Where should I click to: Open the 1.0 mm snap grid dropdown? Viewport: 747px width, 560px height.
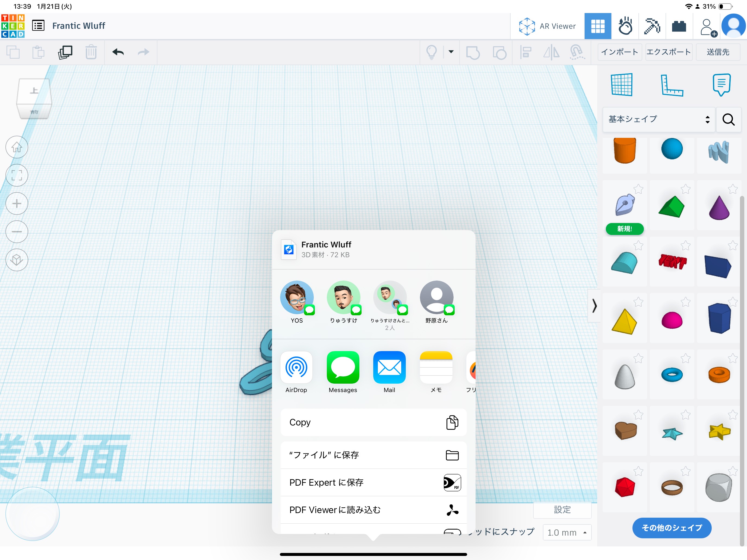coord(567,532)
